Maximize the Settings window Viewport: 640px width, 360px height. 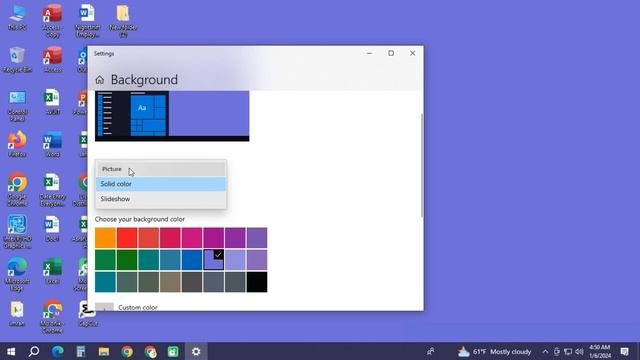pos(391,53)
